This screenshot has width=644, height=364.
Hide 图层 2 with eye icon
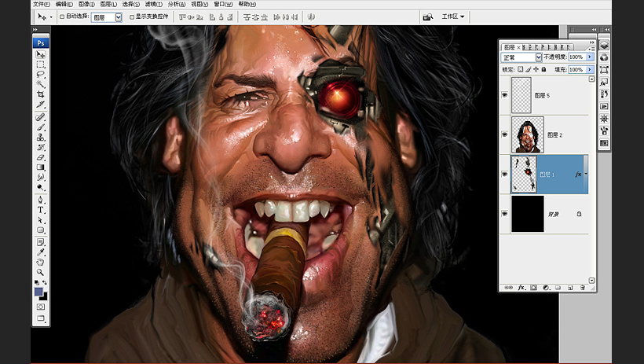pos(505,134)
